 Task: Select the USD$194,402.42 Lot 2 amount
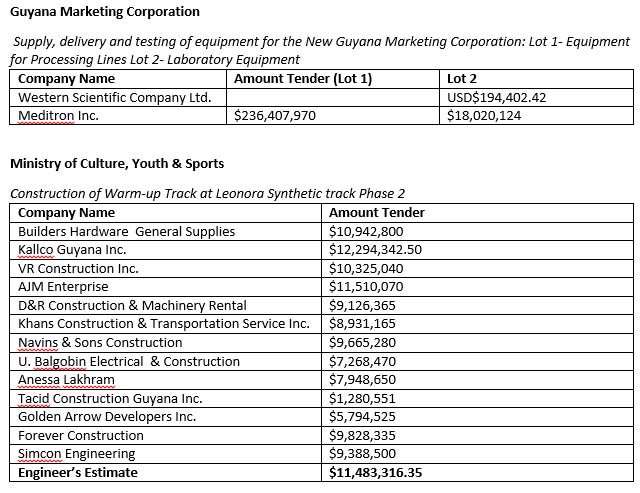pos(499,98)
